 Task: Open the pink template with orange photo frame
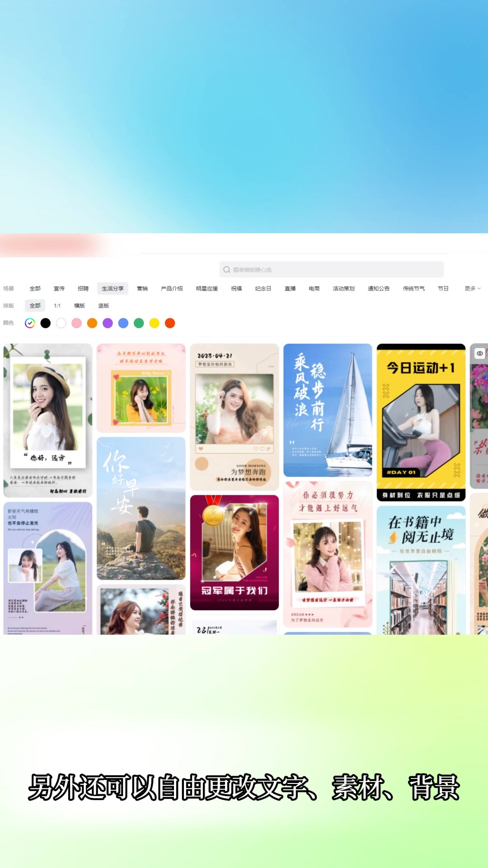click(x=141, y=388)
